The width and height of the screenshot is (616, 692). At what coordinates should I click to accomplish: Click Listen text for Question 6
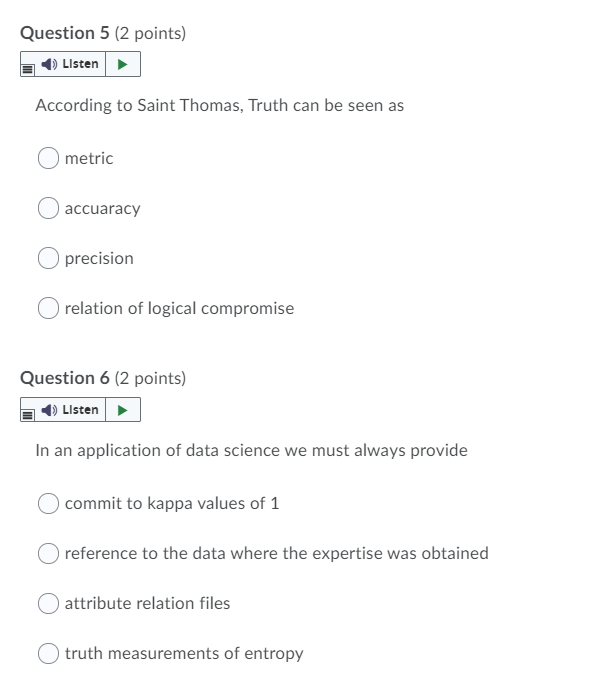click(x=80, y=410)
